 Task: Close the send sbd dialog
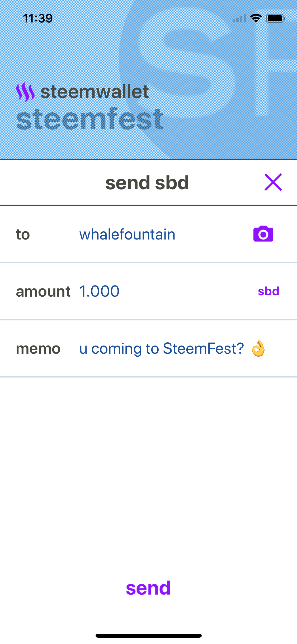[273, 182]
